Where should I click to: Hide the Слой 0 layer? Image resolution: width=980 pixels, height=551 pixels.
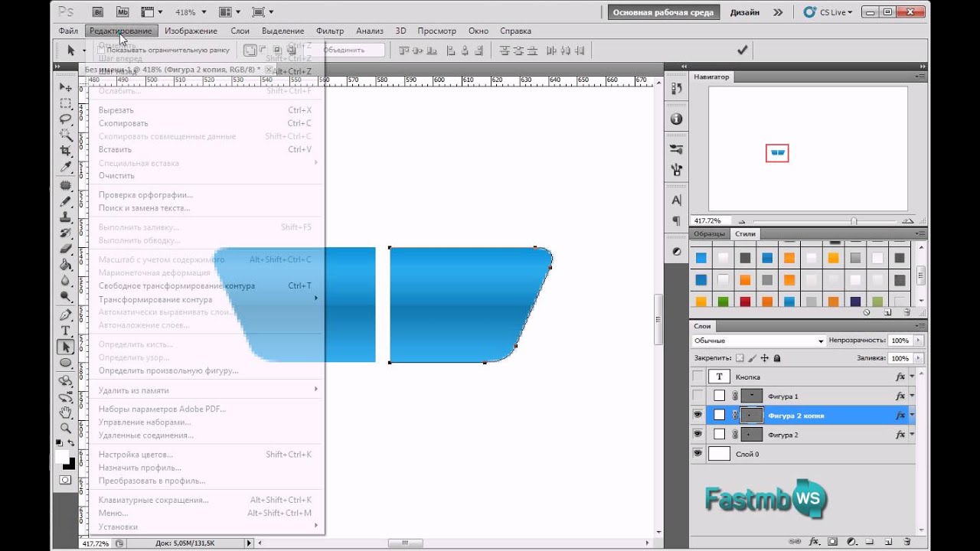coord(697,454)
